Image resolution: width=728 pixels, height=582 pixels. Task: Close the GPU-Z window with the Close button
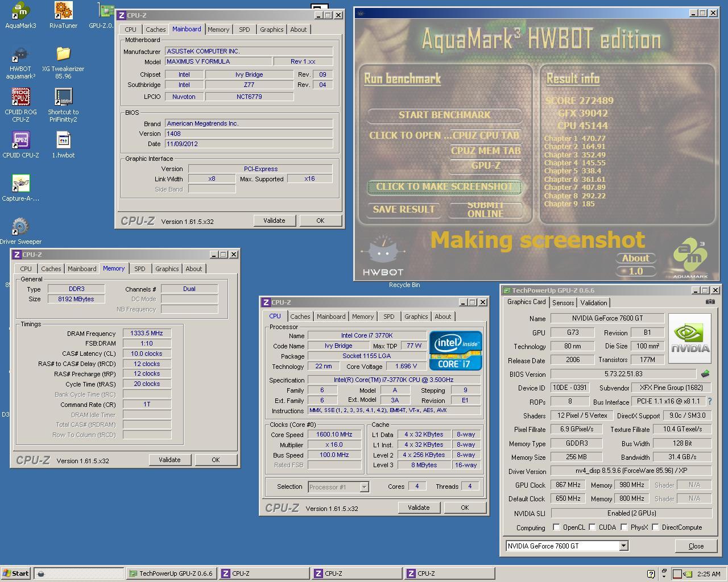[x=696, y=546]
